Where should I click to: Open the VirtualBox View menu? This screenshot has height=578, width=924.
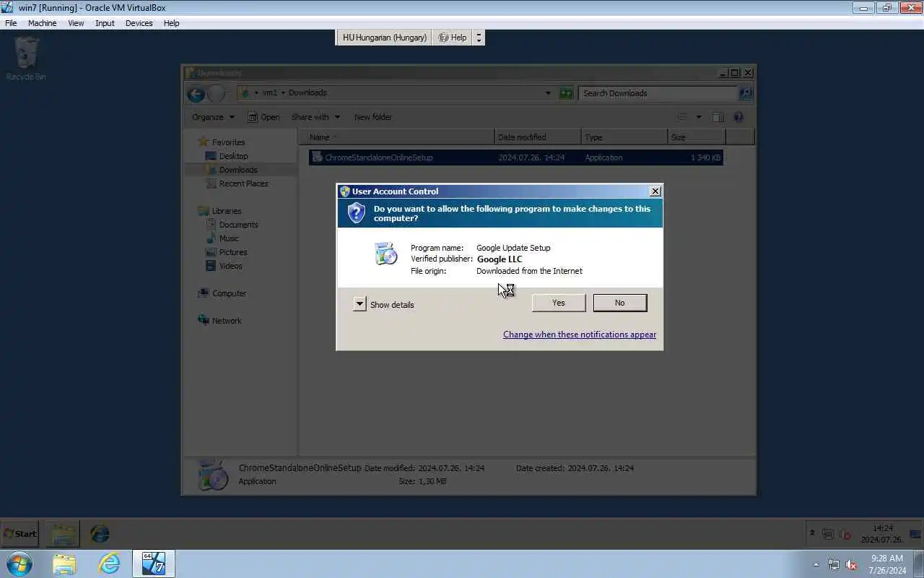coord(76,23)
